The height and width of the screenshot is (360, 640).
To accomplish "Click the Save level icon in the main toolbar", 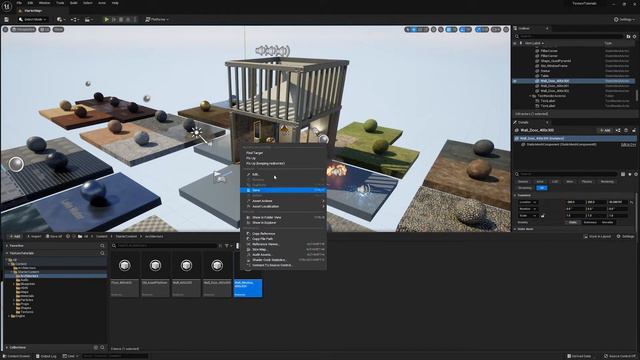I will tap(7, 20).
